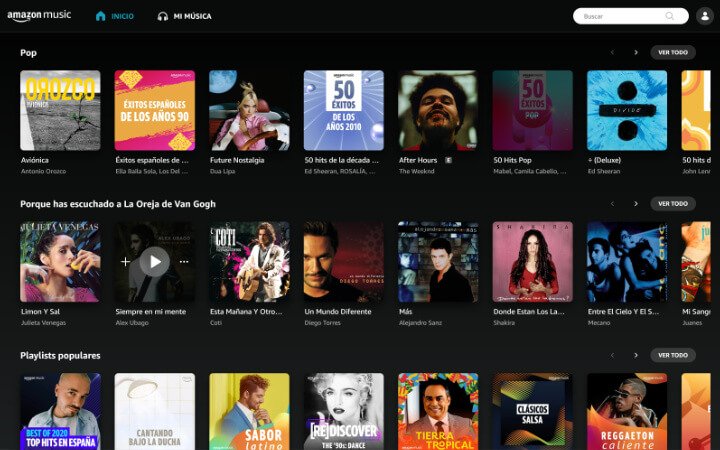
Task: Open Top Hits en España playlist cover
Action: (60, 411)
